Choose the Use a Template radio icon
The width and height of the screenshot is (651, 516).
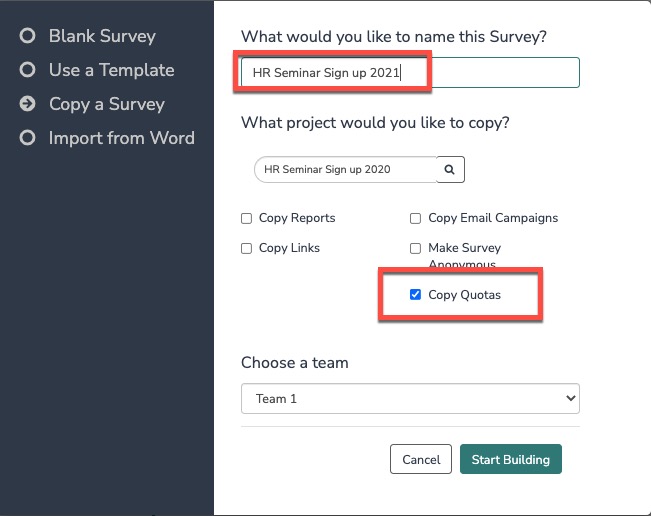[x=28, y=70]
